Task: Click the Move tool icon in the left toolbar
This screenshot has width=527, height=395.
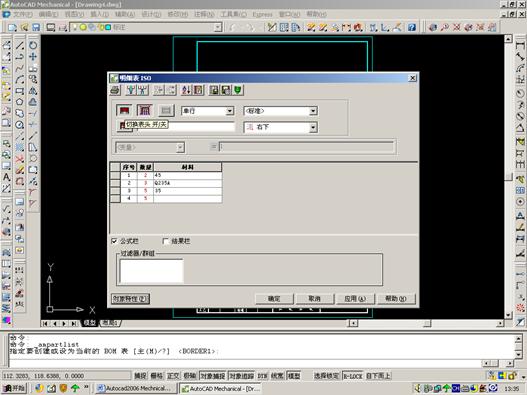Action: [x=33, y=56]
